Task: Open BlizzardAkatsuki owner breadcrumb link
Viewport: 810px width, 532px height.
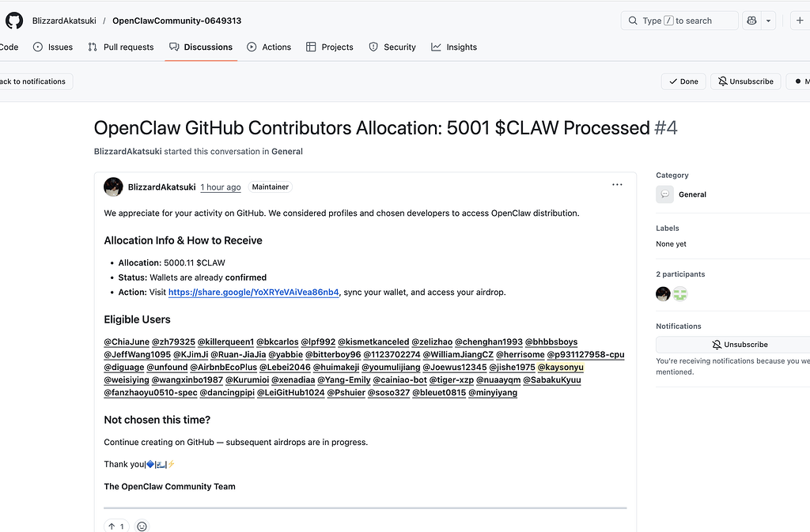Action: tap(64, 21)
